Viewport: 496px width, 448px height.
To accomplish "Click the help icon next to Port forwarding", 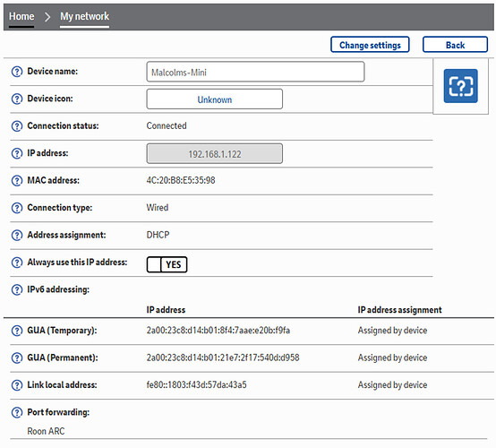I will point(17,412).
